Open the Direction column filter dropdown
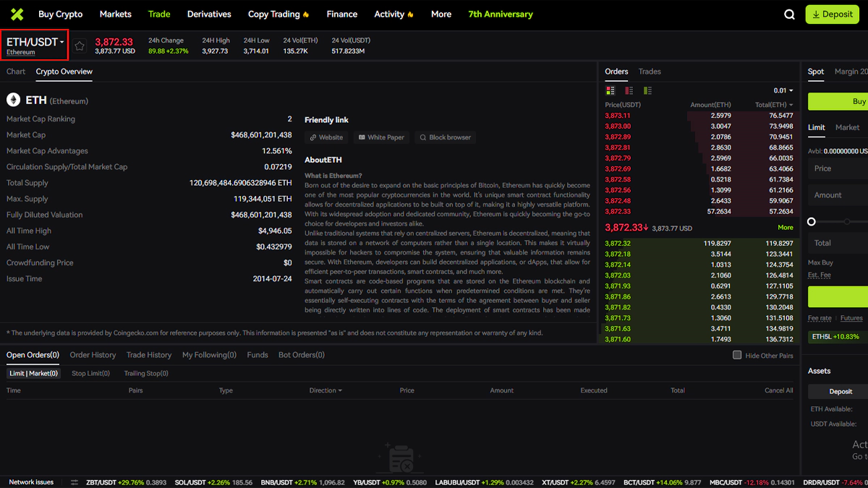This screenshot has height=488, width=868. coord(325,390)
